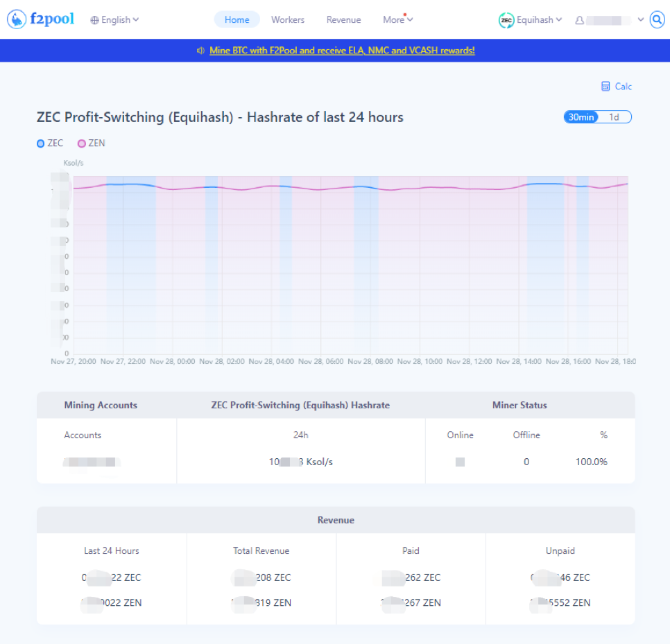The width and height of the screenshot is (670, 644).
Task: Switch chart interval to 1d
Action: pos(614,117)
